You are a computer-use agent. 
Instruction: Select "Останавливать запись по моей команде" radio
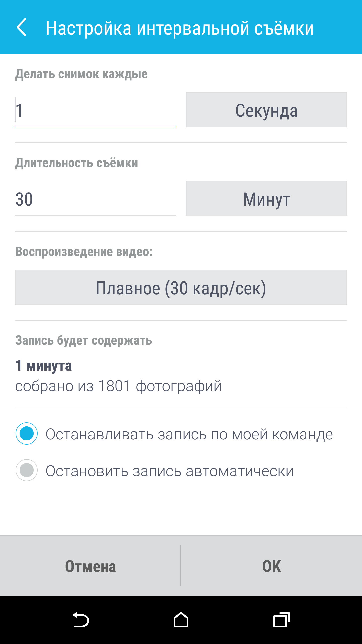(27, 433)
